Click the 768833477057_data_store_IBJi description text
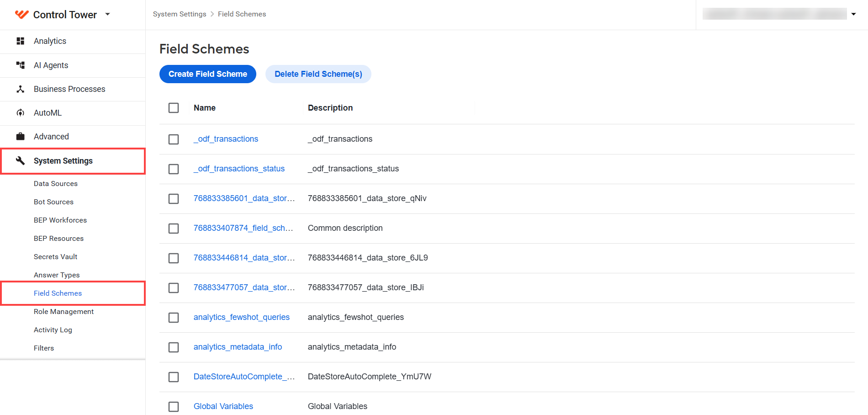868x415 pixels. coord(366,287)
